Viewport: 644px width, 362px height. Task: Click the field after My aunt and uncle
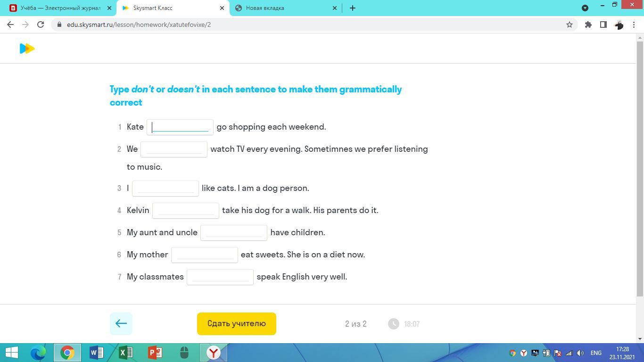tap(234, 233)
